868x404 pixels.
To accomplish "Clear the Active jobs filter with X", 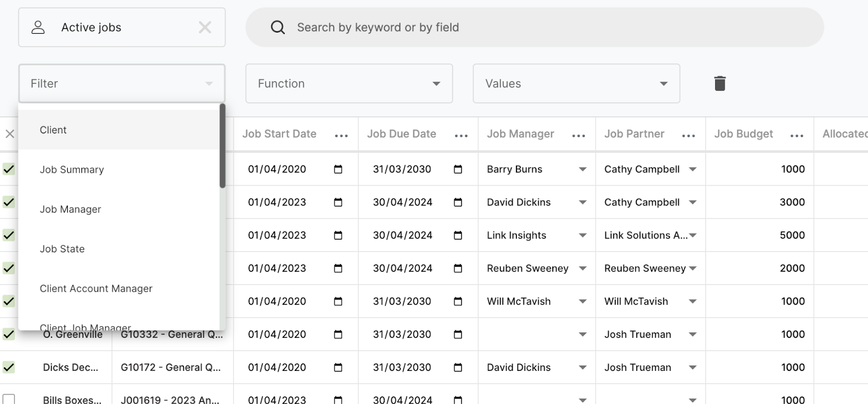I will tap(205, 27).
